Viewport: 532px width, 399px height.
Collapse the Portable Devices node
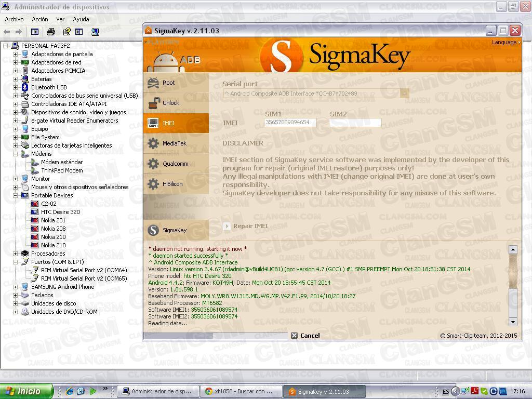(x=15, y=195)
